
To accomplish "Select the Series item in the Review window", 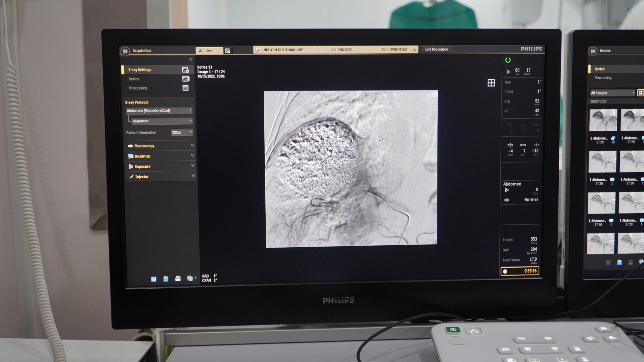I will click(x=616, y=69).
